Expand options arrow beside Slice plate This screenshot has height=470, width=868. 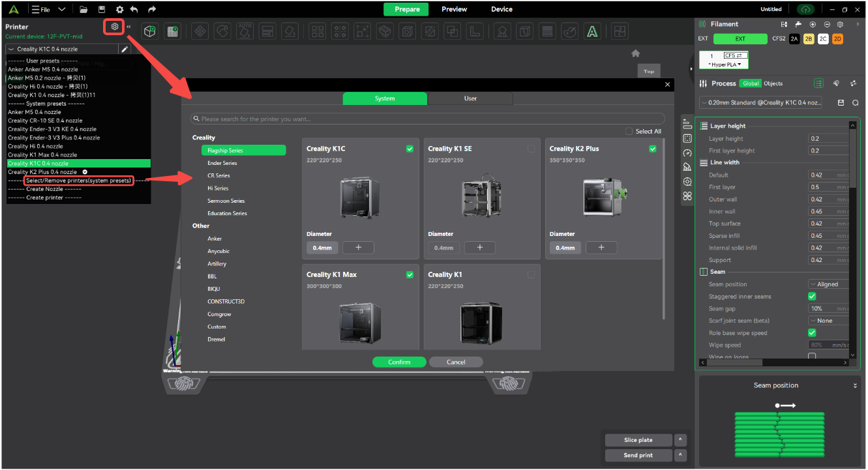680,440
